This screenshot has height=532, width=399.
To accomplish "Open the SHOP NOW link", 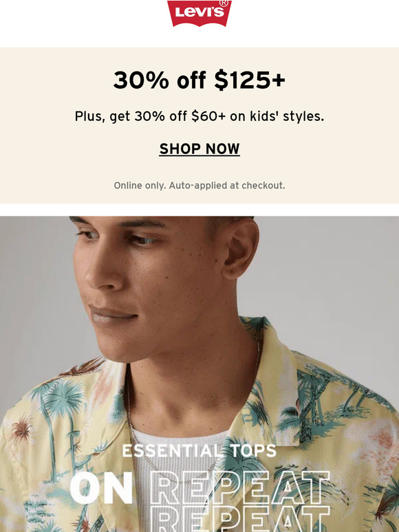I will [199, 149].
